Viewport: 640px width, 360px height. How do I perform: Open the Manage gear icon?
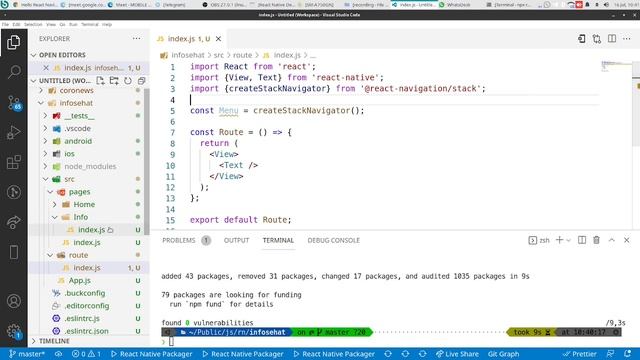click(x=14, y=331)
